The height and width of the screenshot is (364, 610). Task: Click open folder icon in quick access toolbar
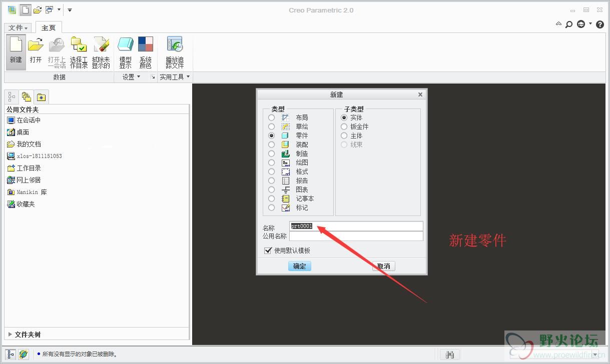(38, 9)
